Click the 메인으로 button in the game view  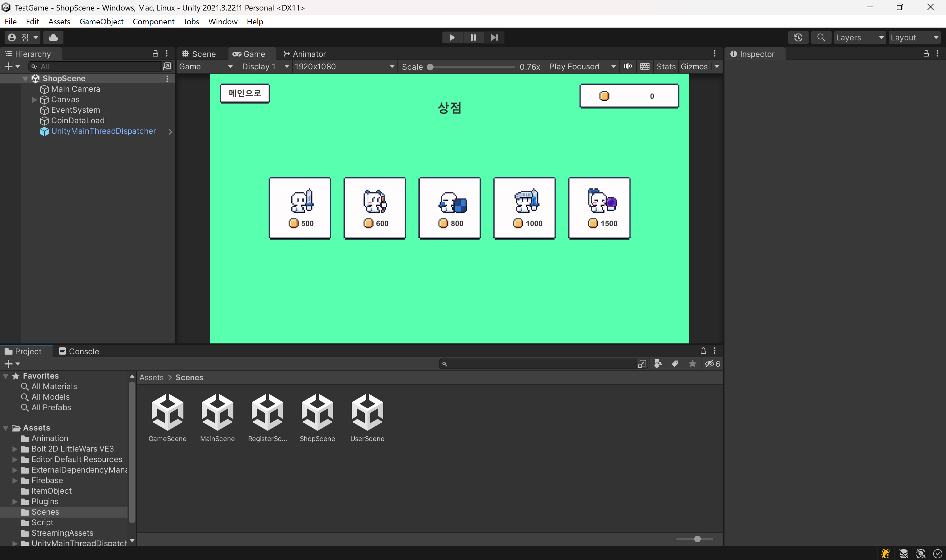coord(245,93)
